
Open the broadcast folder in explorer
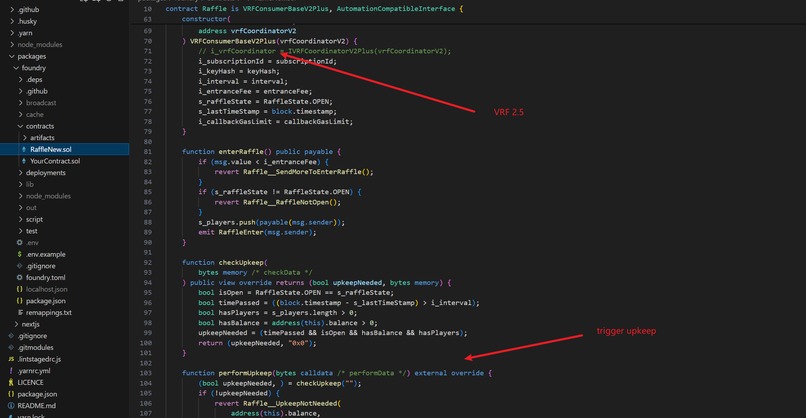(41, 103)
